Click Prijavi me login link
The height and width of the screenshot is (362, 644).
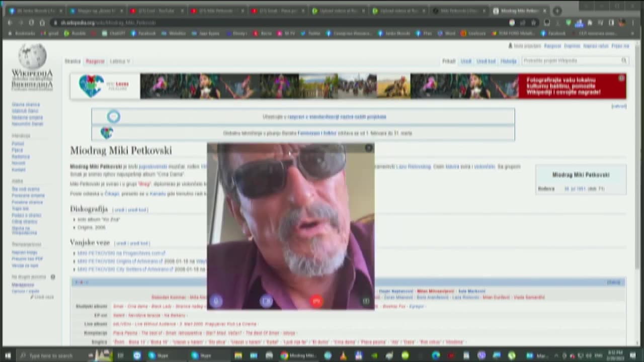click(620, 46)
